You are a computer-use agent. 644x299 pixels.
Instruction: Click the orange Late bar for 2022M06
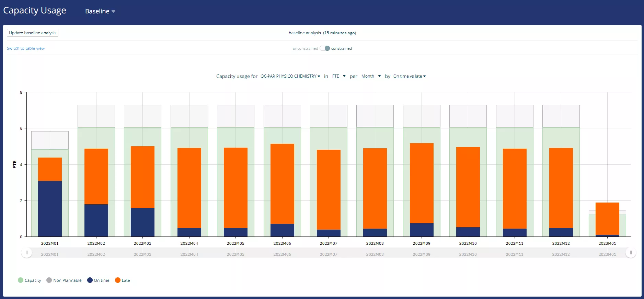tap(282, 184)
